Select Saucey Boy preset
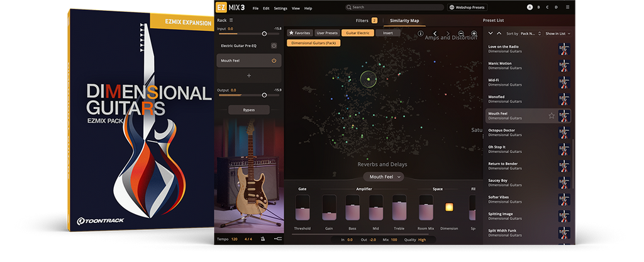The height and width of the screenshot is (262, 644). pyautogui.click(x=528, y=183)
